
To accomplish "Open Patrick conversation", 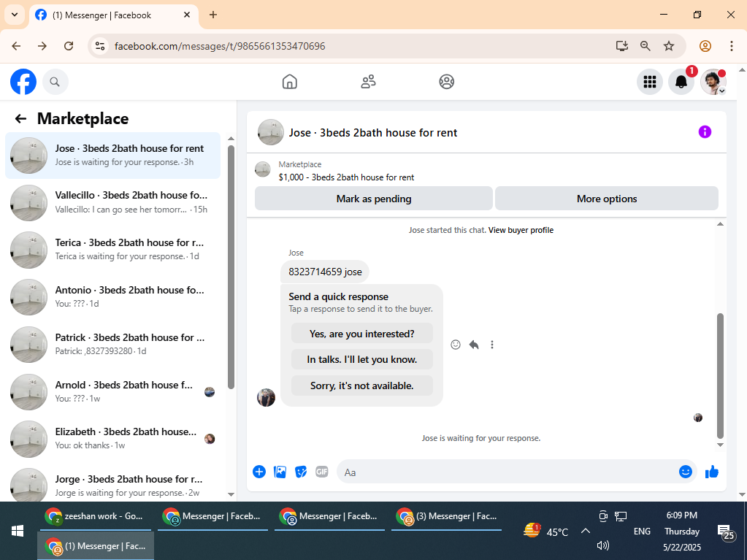I will [113, 345].
